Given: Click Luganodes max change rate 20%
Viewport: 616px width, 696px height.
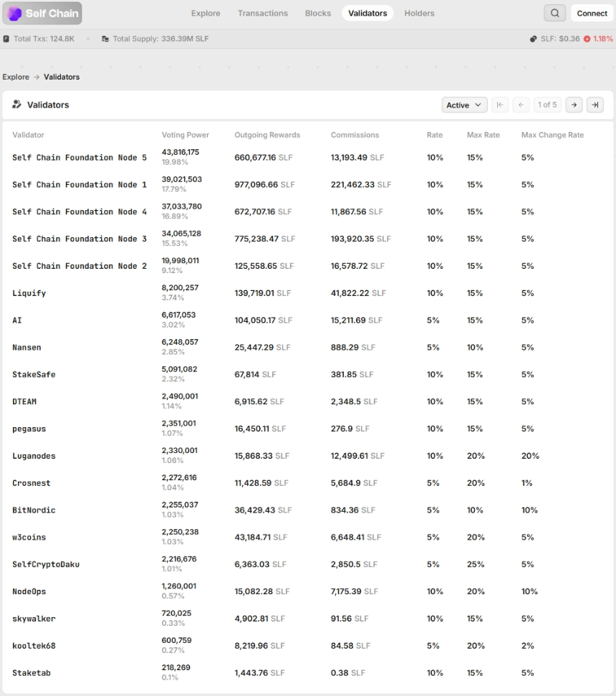Looking at the screenshot, I should pyautogui.click(x=531, y=456).
